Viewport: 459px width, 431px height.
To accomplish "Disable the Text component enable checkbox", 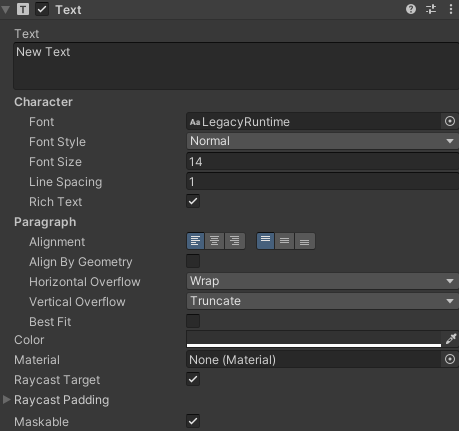I will 42,9.
